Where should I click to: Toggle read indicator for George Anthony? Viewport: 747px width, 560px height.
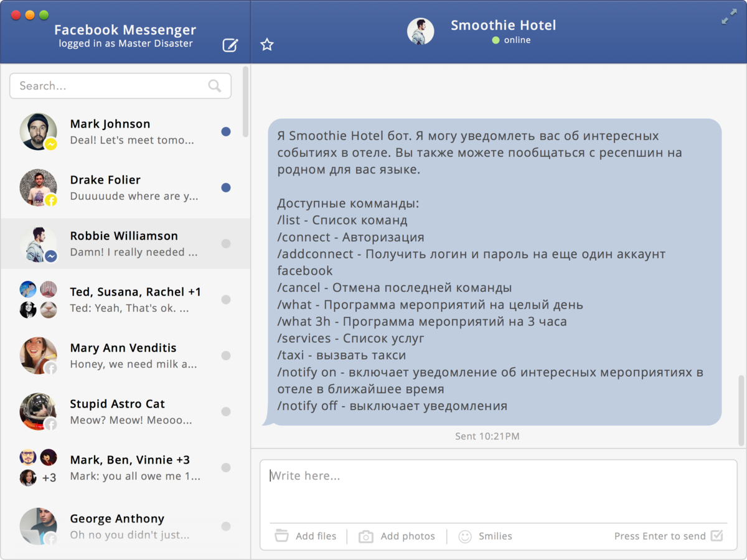point(226,526)
